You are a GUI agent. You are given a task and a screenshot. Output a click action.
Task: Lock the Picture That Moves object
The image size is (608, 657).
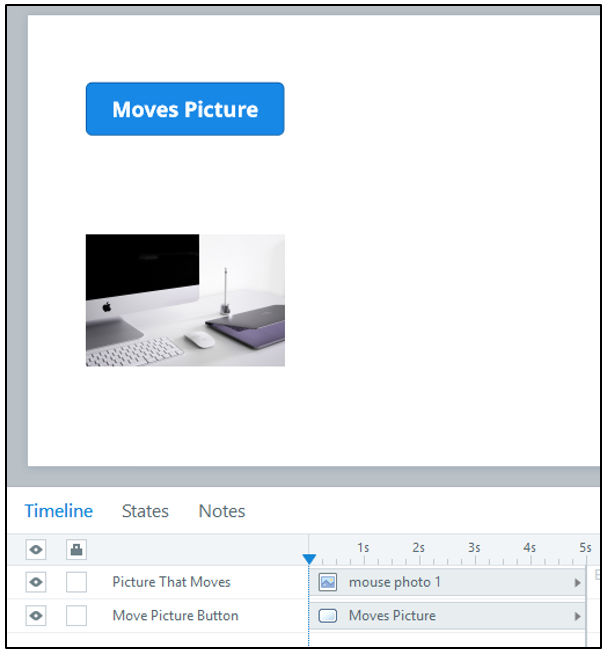tap(76, 582)
